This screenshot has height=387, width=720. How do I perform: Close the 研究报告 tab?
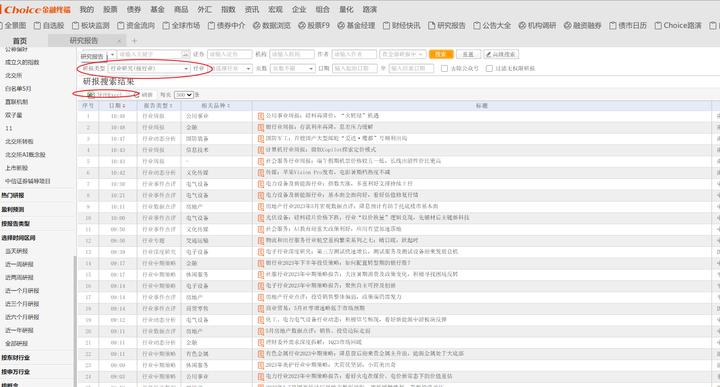[x=119, y=41]
